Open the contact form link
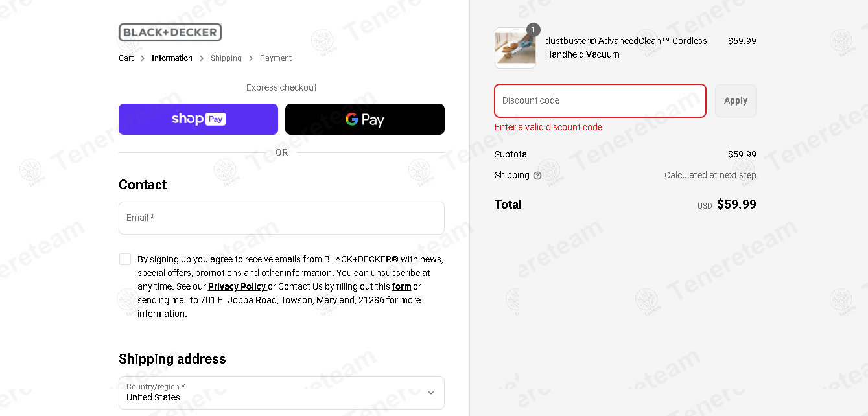The width and height of the screenshot is (868, 416). click(x=401, y=286)
